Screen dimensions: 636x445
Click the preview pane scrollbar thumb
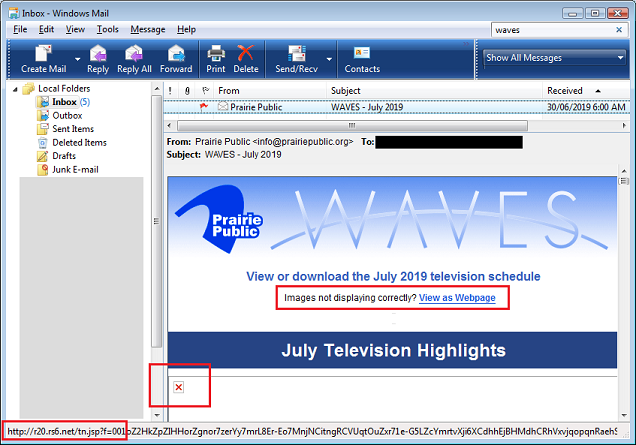(x=623, y=181)
